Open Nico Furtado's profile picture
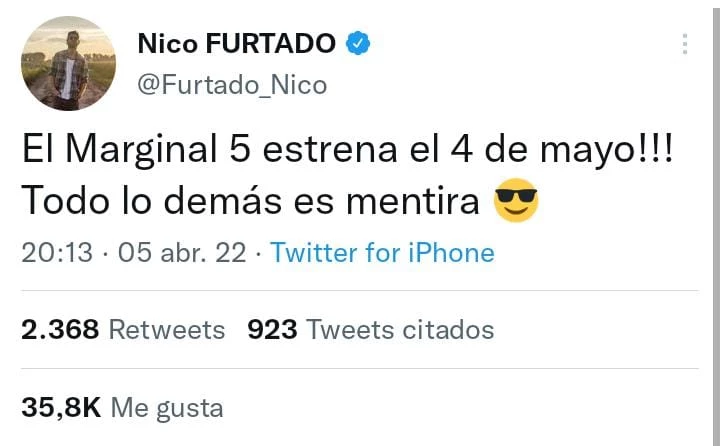 click(x=68, y=63)
